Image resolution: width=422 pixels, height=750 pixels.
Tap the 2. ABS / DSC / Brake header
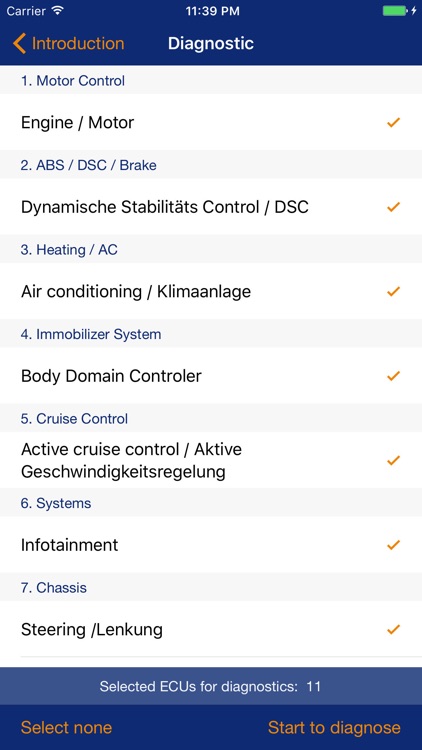click(x=211, y=165)
